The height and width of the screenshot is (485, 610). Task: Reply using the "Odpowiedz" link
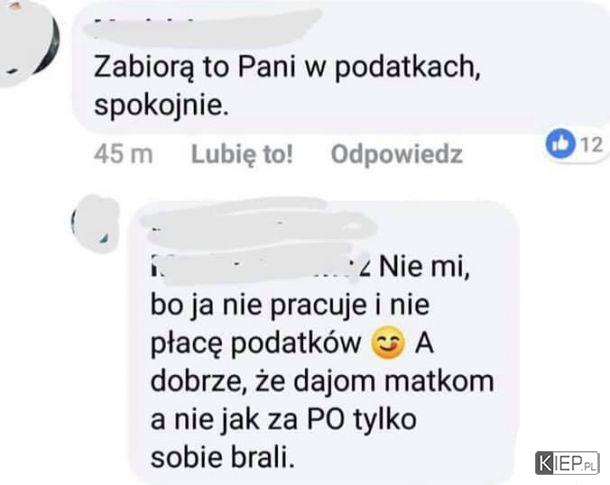pyautogui.click(x=396, y=154)
